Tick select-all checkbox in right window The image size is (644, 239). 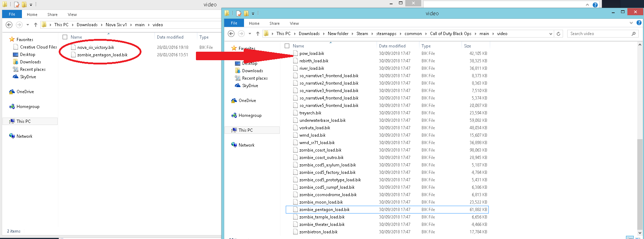coord(287,46)
